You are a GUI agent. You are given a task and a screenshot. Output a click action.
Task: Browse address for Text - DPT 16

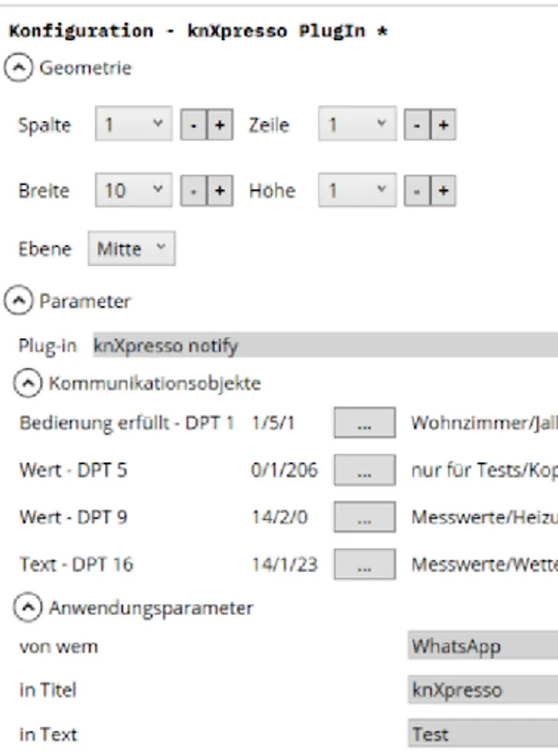coord(364,564)
